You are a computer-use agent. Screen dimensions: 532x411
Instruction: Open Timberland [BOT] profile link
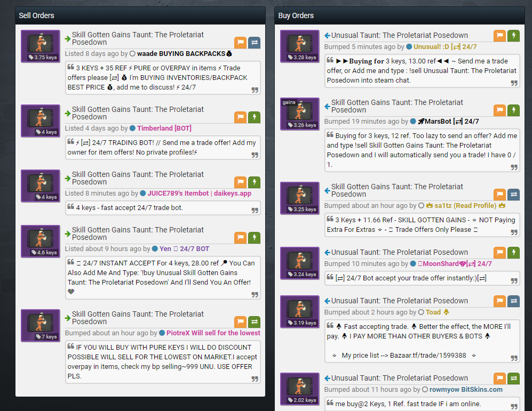pyautogui.click(x=164, y=128)
